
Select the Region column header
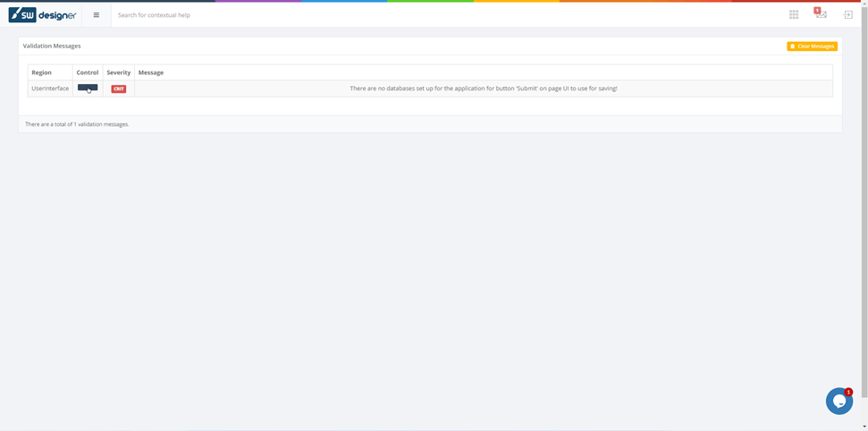click(x=42, y=72)
